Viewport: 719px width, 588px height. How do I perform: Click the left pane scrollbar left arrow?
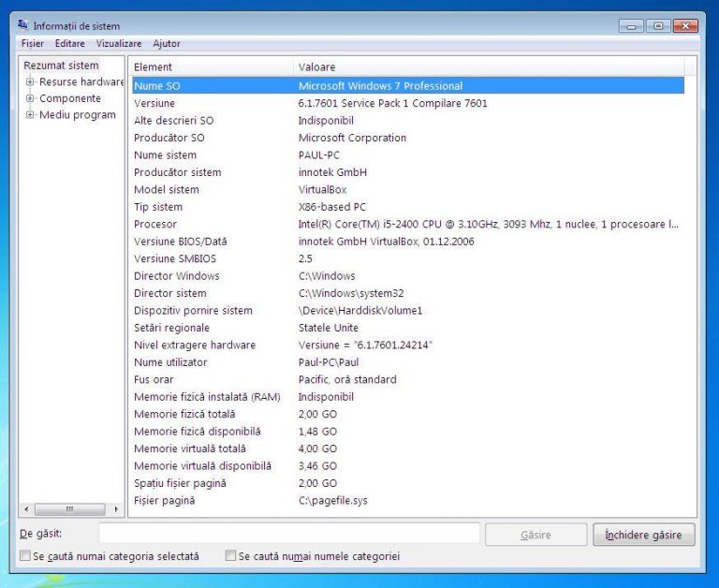point(26,509)
